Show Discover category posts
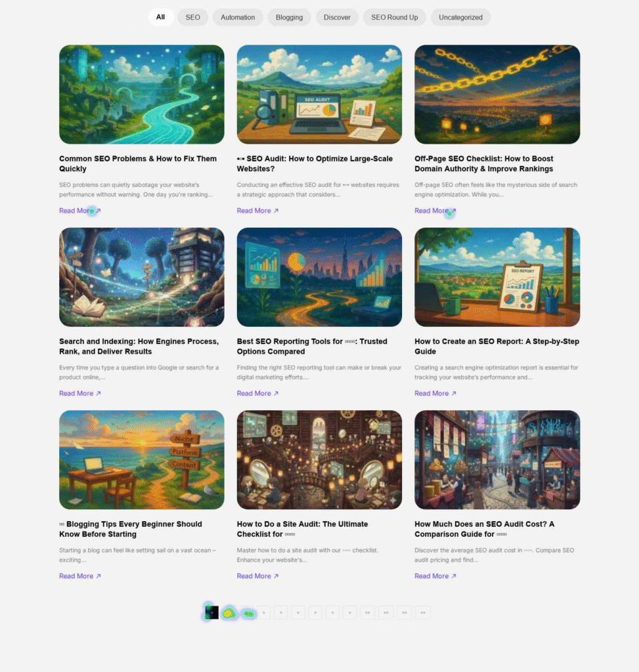The width and height of the screenshot is (639, 672). (x=337, y=17)
